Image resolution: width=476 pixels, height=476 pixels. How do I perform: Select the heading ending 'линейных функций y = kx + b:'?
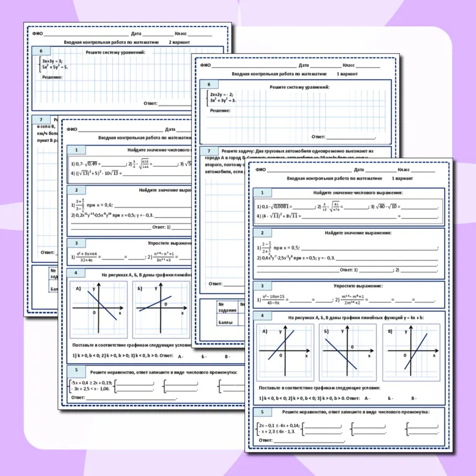356,317
